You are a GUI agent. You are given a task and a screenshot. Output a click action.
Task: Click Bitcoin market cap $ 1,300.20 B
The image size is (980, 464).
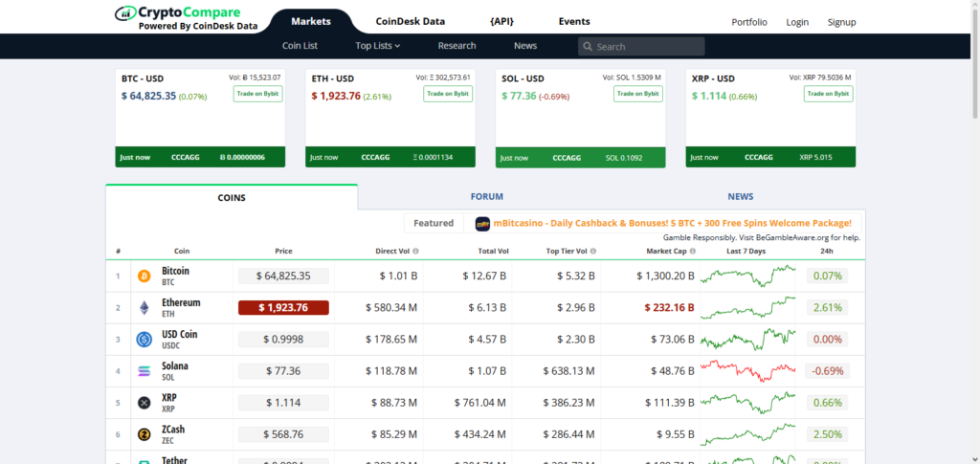pos(665,276)
